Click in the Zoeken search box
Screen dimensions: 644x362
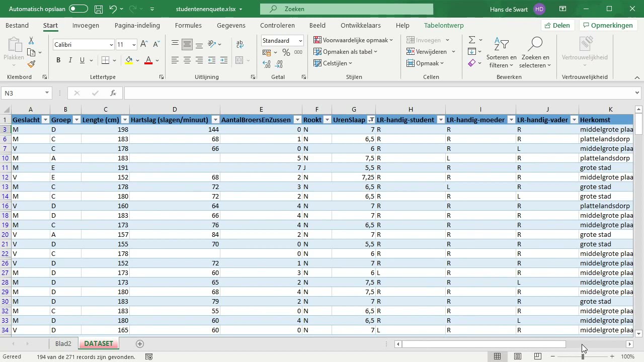346,9
